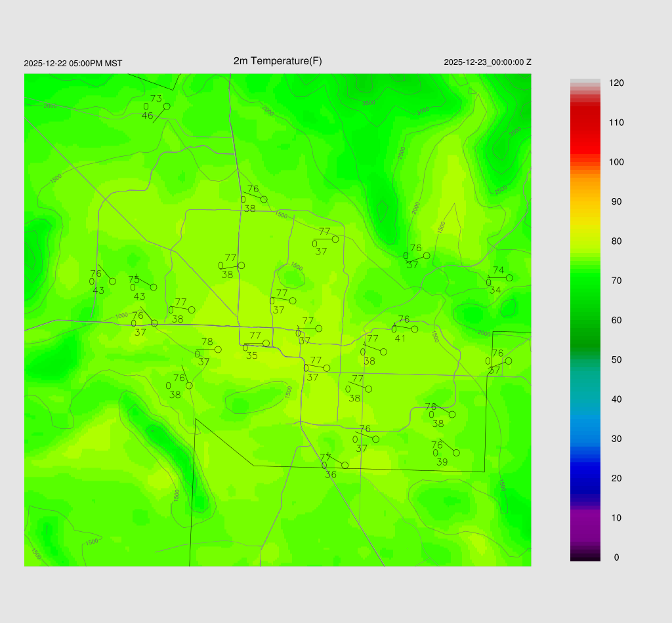The width and height of the screenshot is (672, 623).
Task: Click the 60 label on the color scale
Action: tap(616, 320)
